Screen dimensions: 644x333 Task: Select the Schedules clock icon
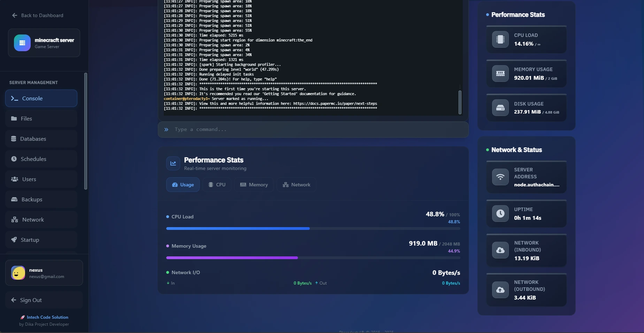click(x=14, y=159)
